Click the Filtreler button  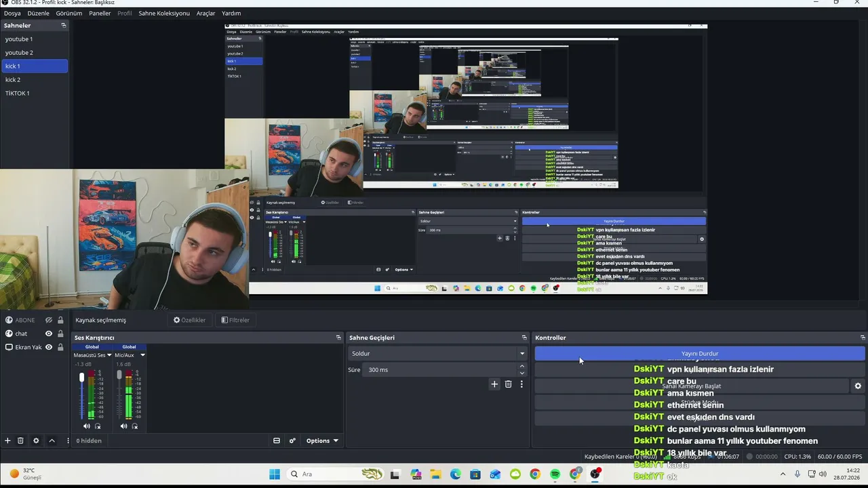point(235,320)
